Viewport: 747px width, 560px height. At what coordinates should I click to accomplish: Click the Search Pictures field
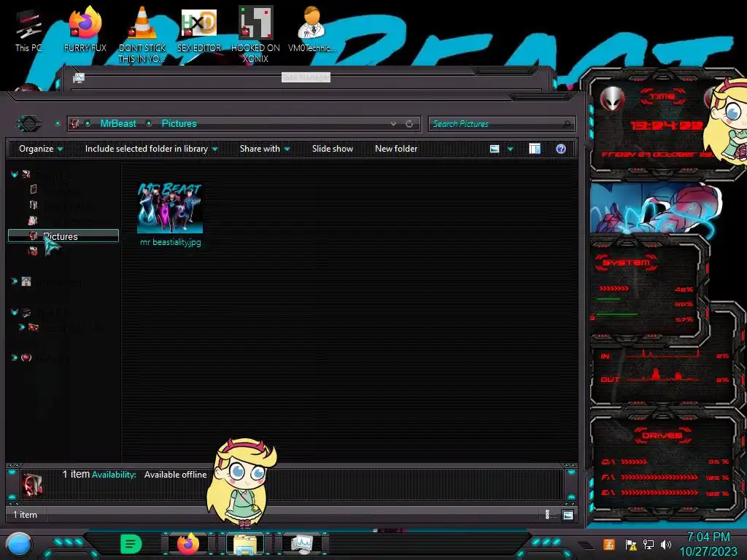(x=495, y=124)
